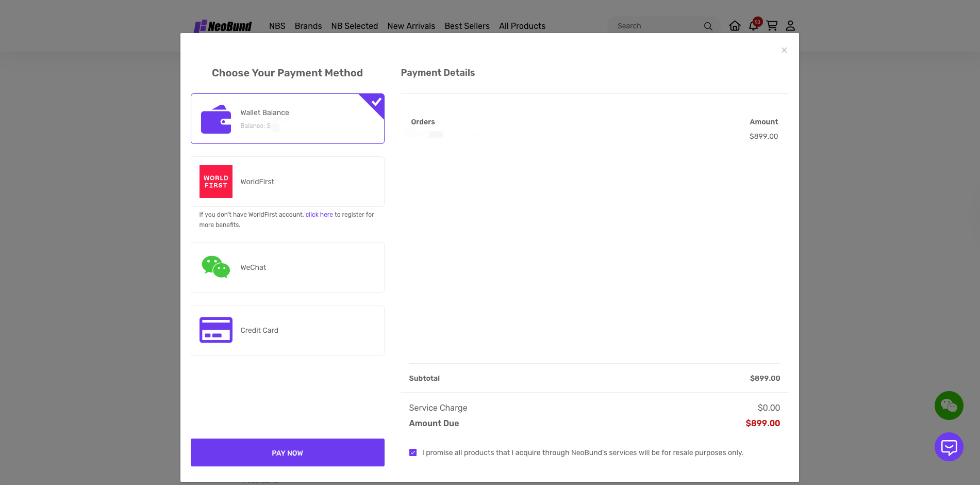980x485 pixels.
Task: Open the Brands menu item
Action: coord(308,26)
